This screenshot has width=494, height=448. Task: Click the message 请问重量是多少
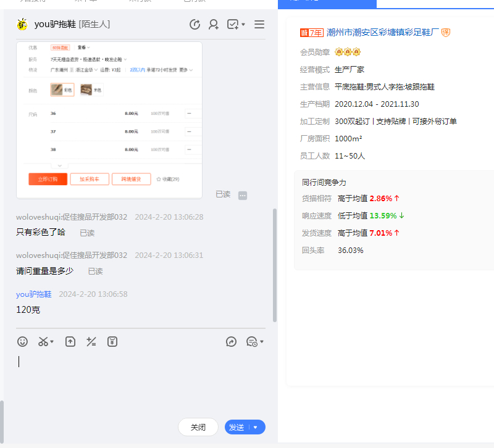(x=44, y=271)
